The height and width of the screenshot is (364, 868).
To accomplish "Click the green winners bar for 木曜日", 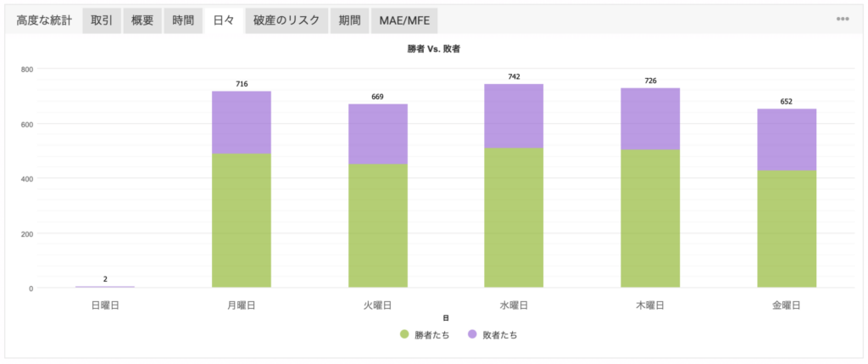I will click(650, 218).
